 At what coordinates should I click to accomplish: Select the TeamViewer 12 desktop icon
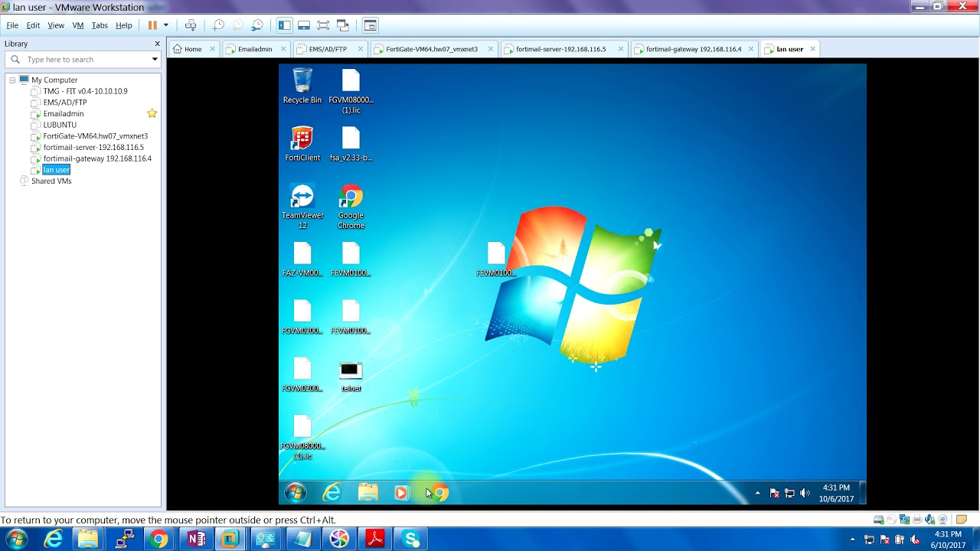302,207
